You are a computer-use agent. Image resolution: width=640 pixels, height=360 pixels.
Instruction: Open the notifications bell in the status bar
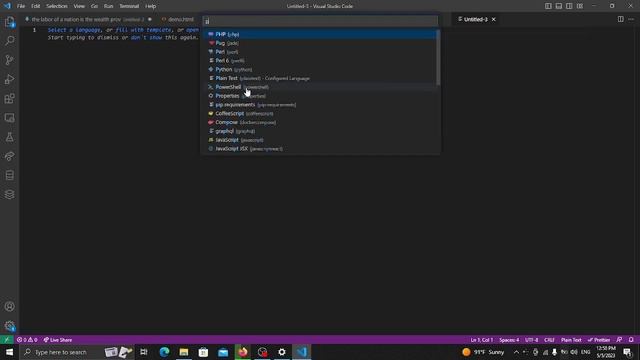pos(631,340)
